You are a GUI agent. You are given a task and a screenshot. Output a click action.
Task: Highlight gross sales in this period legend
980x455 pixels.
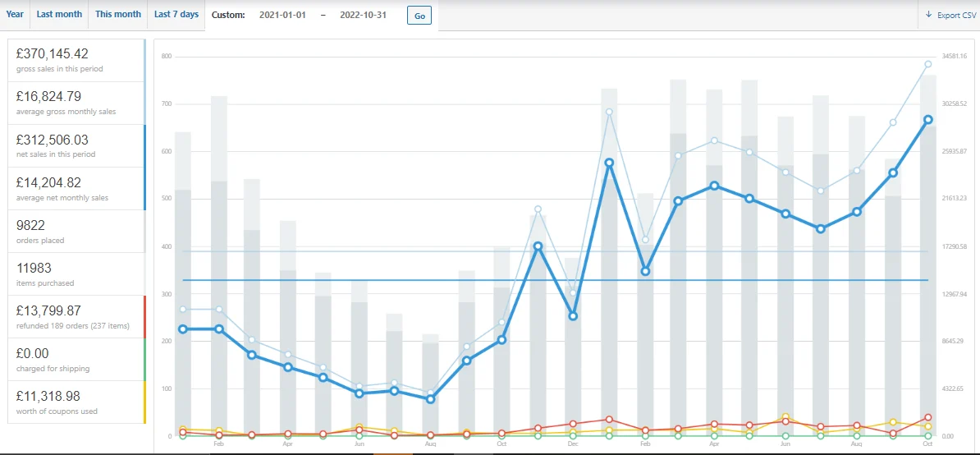(x=76, y=60)
